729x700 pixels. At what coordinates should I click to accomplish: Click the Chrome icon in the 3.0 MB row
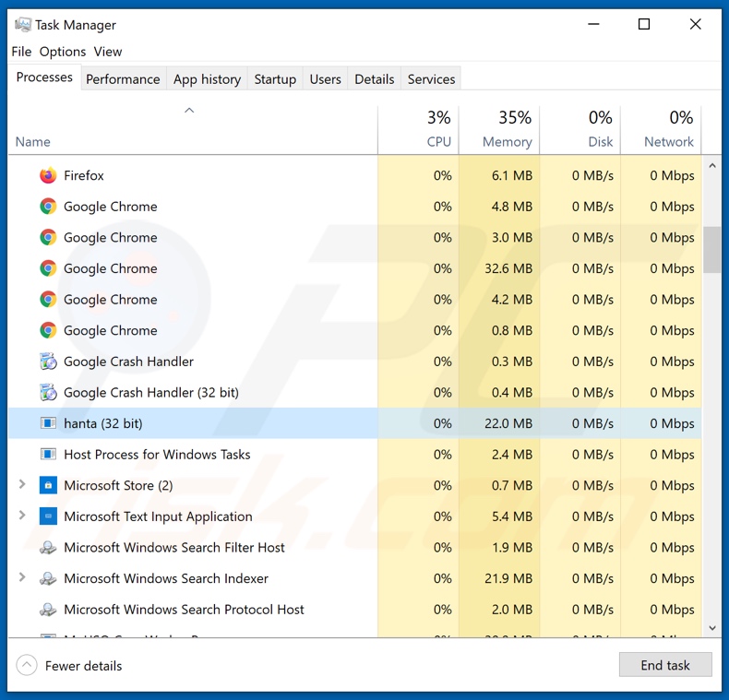(48, 238)
